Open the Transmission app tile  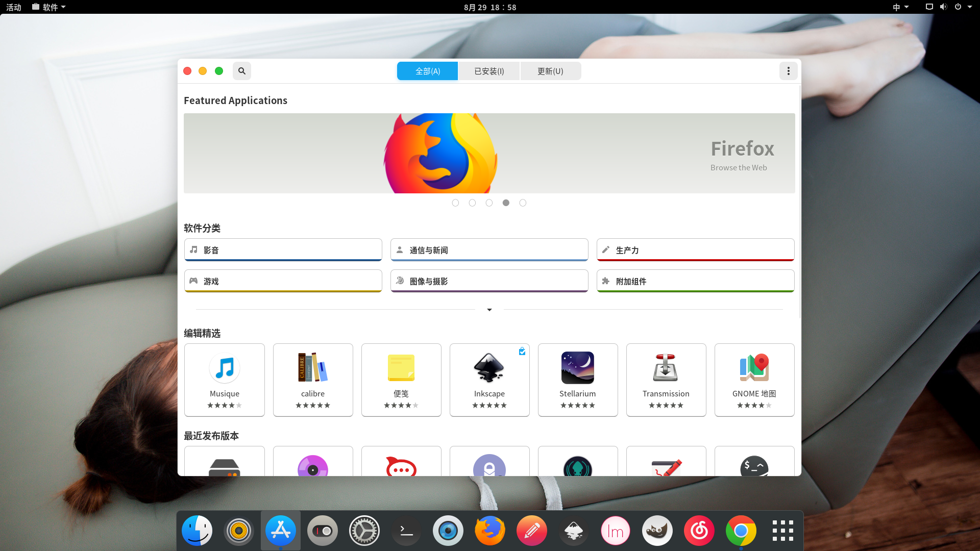[666, 380]
